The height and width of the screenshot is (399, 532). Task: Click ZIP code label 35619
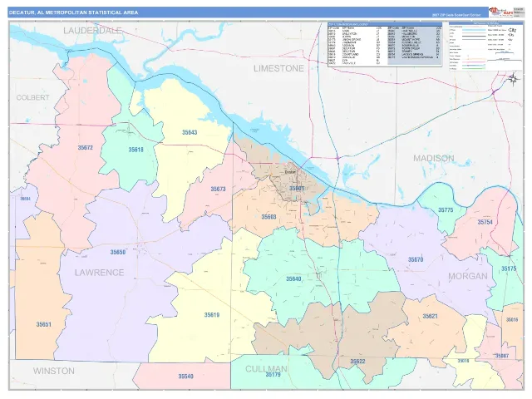click(212, 315)
